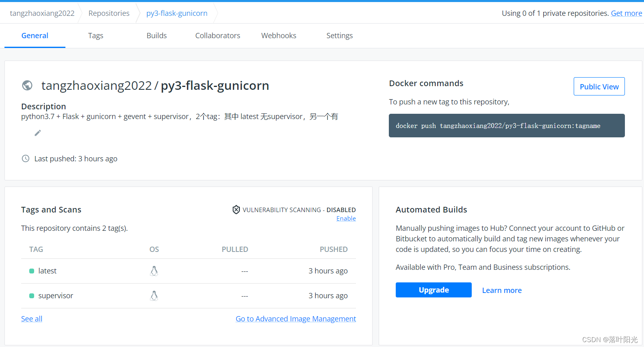Open the Builds tab

(157, 36)
